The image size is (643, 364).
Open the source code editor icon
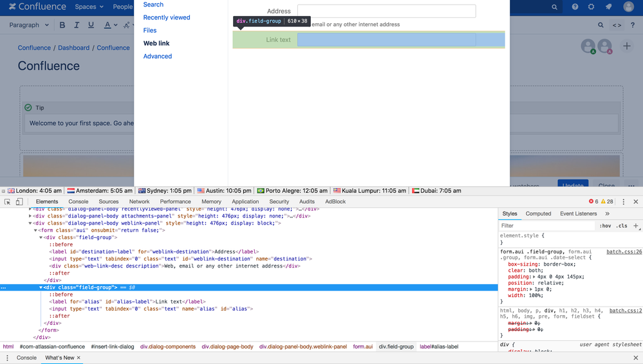[x=617, y=25]
